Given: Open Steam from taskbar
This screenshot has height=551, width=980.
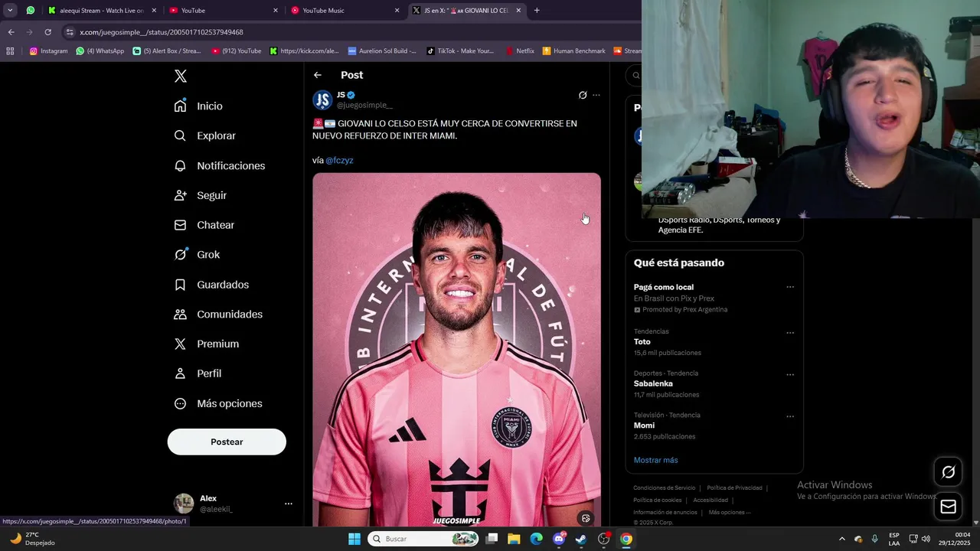Looking at the screenshot, I should click(x=581, y=539).
